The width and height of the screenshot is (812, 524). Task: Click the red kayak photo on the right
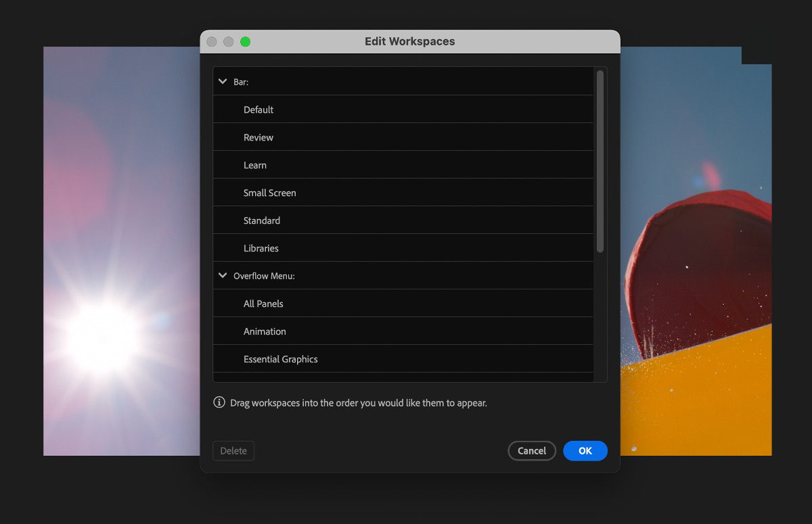click(x=704, y=270)
